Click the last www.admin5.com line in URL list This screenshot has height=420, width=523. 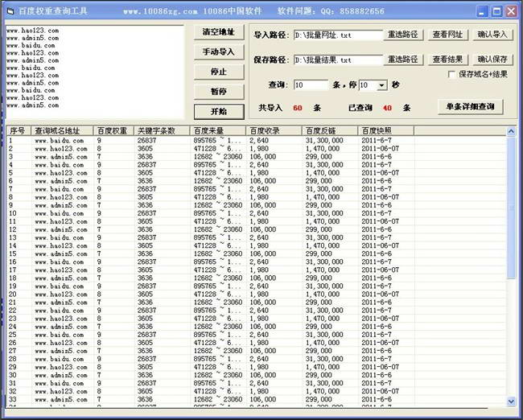[x=33, y=105]
